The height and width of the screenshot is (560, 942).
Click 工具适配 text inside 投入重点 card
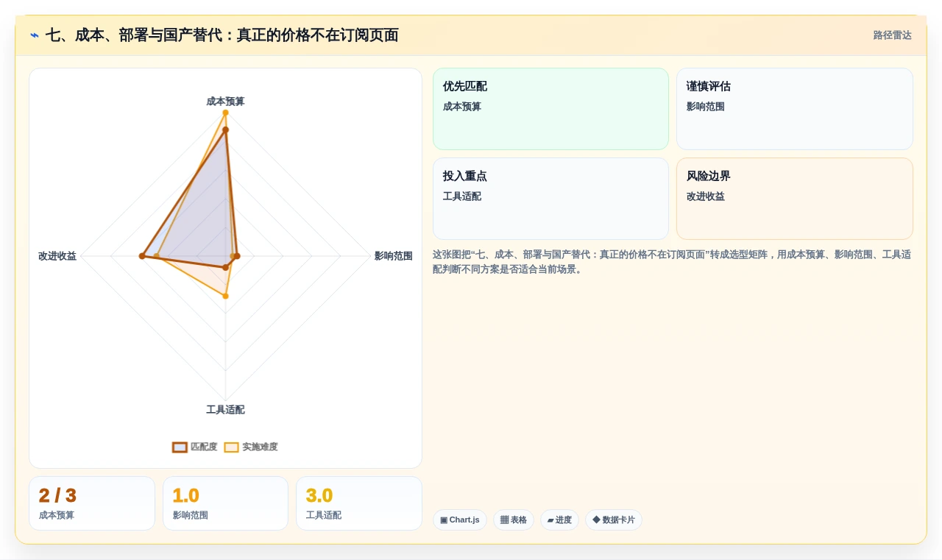point(462,196)
